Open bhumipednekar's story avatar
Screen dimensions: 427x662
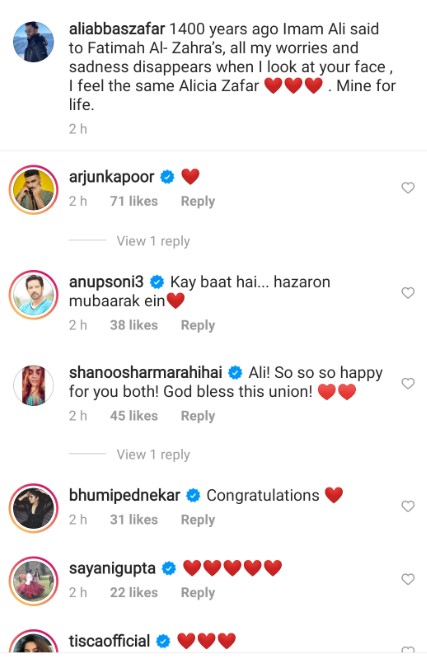click(34, 508)
